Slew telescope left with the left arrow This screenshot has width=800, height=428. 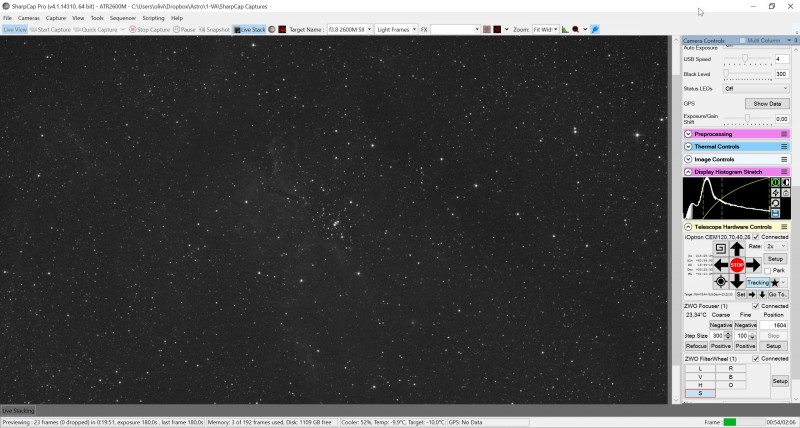click(x=721, y=265)
